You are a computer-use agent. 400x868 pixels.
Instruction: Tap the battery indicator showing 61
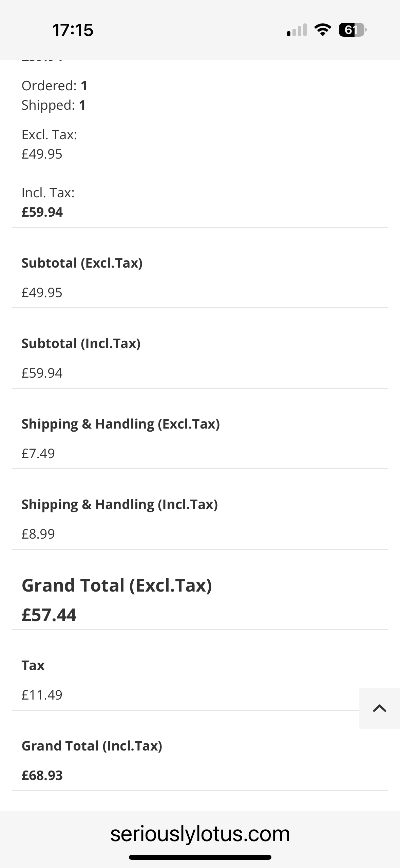(353, 30)
